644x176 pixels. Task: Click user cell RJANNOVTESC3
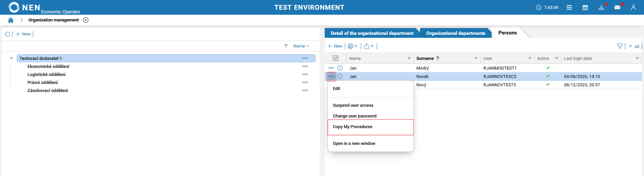500,76
